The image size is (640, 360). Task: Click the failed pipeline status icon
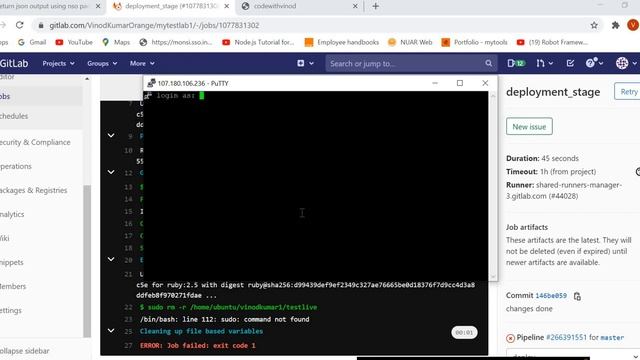(x=510, y=338)
